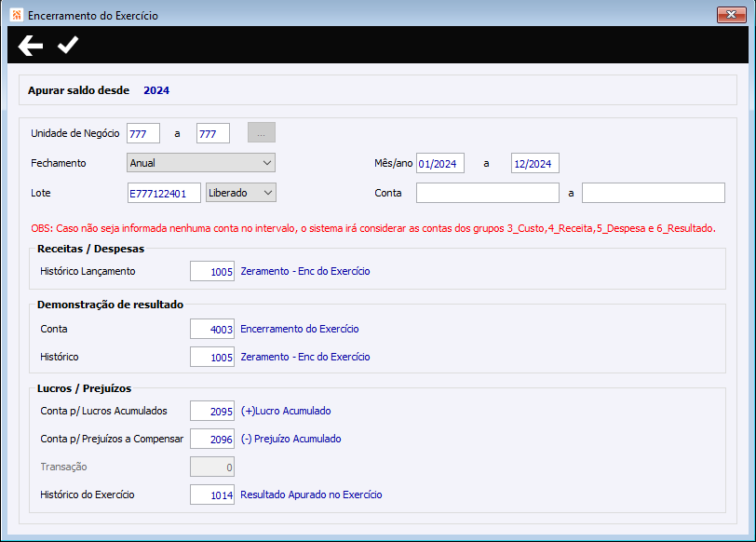Viewport: 756px width, 542px height.
Task: Click the Lote field E777122401
Action: pyautogui.click(x=164, y=193)
